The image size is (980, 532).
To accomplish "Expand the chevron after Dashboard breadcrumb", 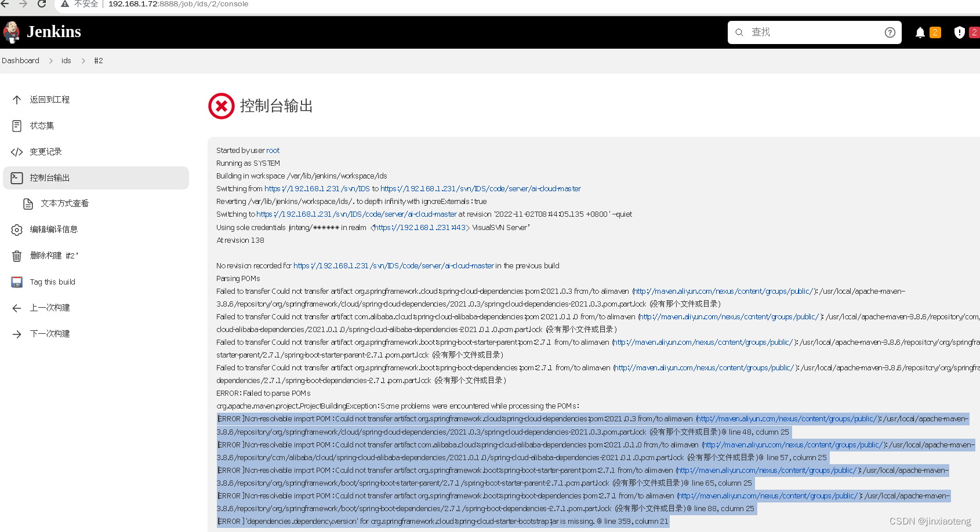I will [x=51, y=61].
